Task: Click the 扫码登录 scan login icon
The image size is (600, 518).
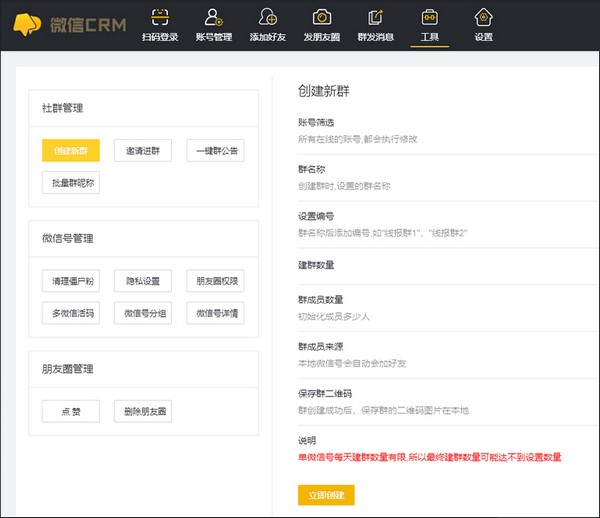Action: tap(158, 17)
